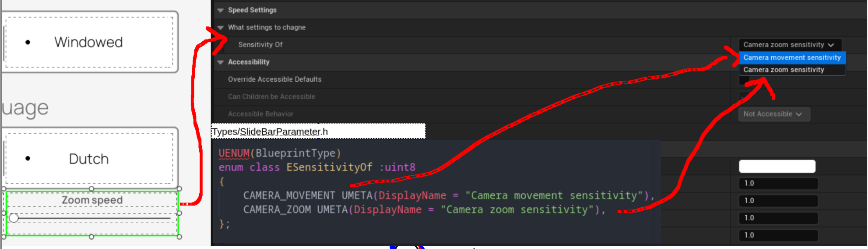Click the Accessible Behavior row label
Screen dimensions: 868x249
coord(261,114)
